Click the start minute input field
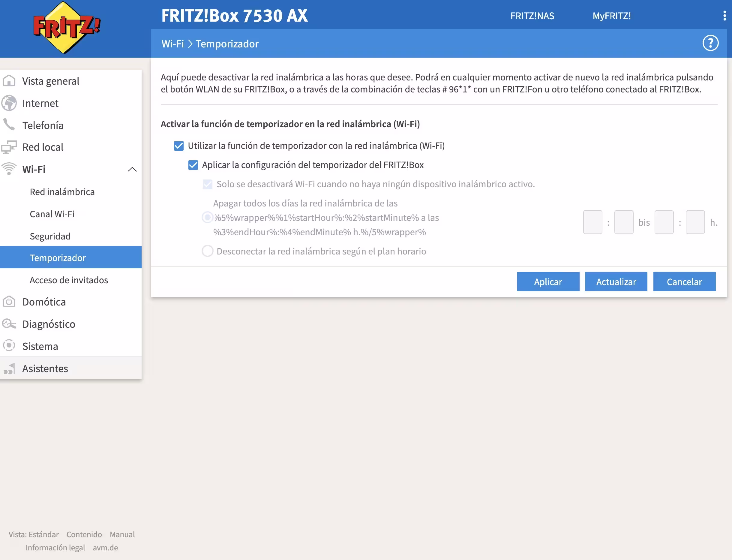This screenshot has height=560, width=732. point(624,222)
